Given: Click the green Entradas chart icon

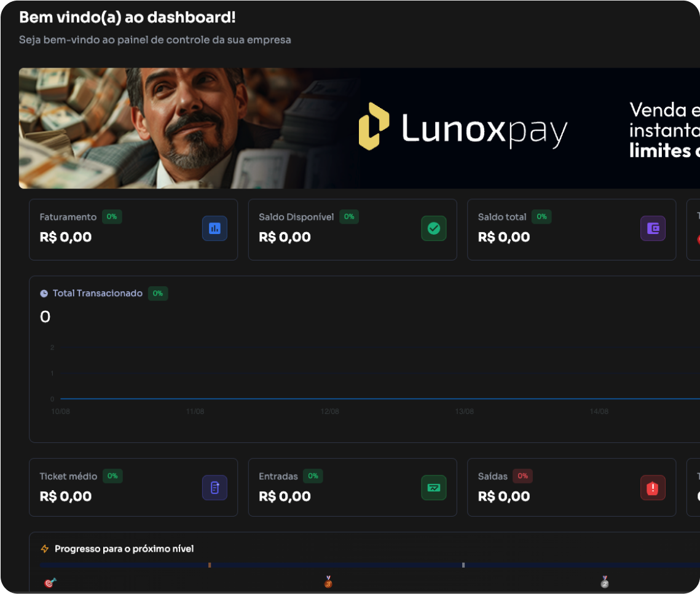Looking at the screenshot, I should coord(434,488).
